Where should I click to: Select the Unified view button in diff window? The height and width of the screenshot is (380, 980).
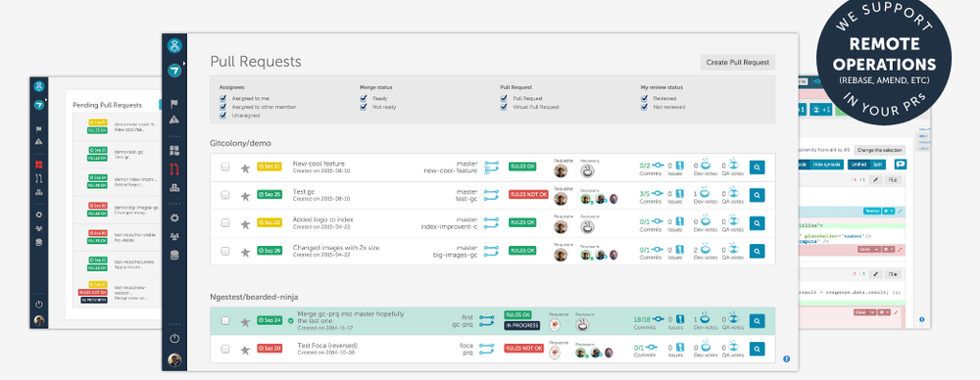click(858, 165)
